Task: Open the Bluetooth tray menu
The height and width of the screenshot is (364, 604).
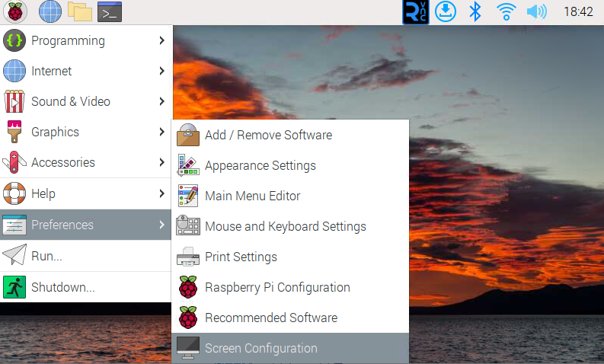Action: tap(475, 11)
